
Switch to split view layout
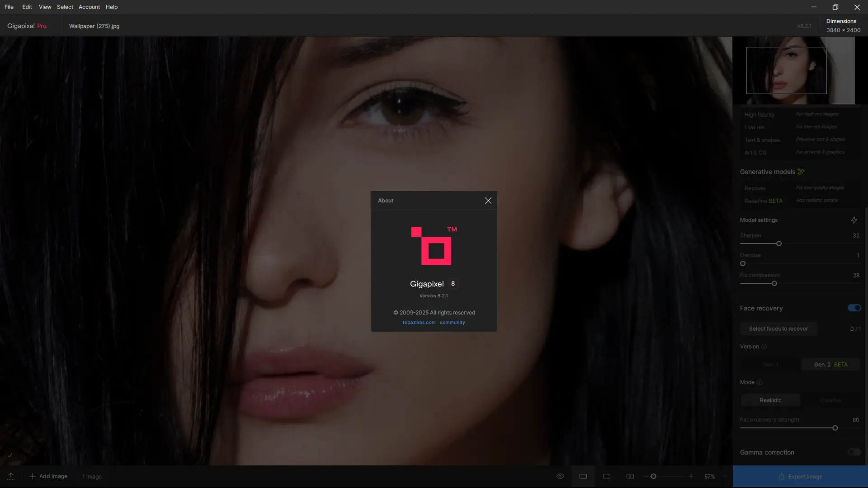[x=607, y=476]
